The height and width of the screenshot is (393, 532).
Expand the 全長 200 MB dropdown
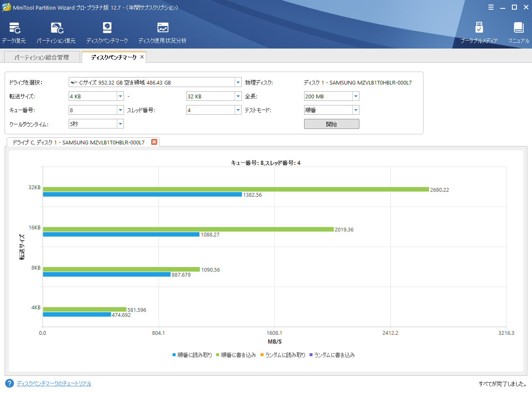coord(356,96)
